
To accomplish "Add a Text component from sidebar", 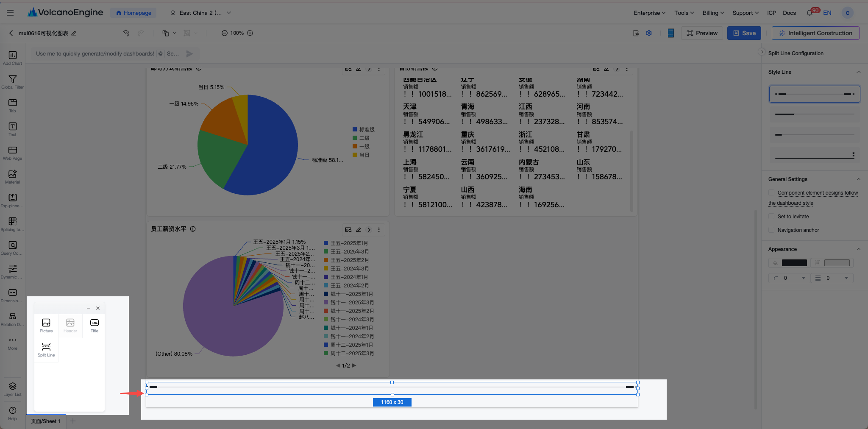I will [12, 129].
